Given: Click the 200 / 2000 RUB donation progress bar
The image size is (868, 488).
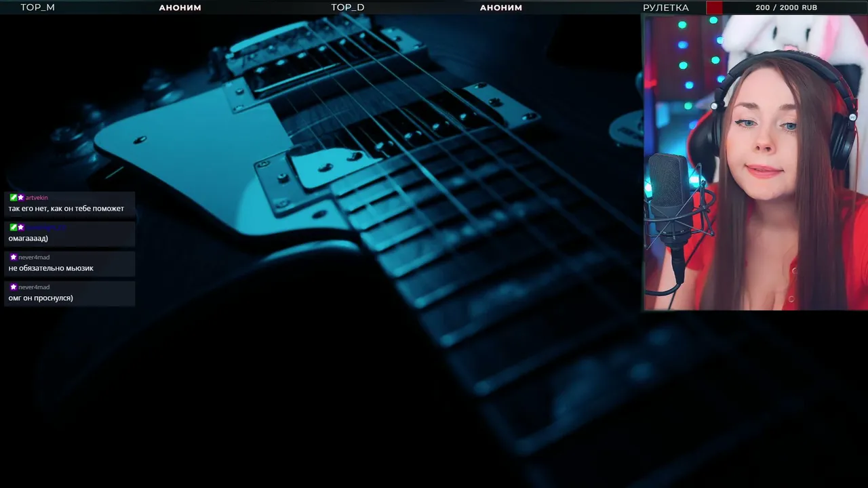Looking at the screenshot, I should (x=786, y=7).
